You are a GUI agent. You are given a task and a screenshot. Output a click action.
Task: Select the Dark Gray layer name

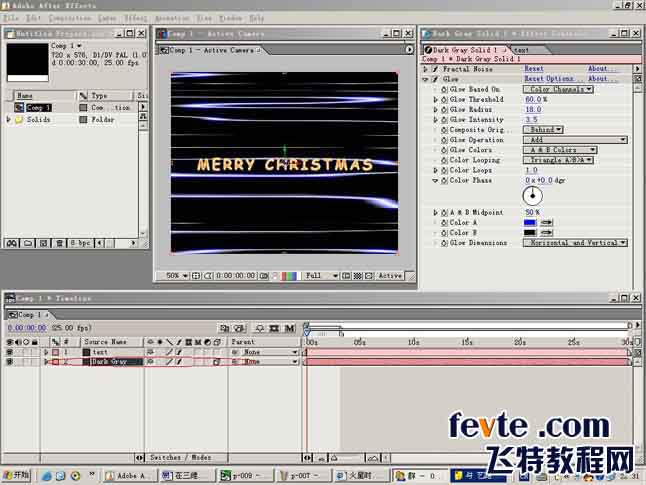(109, 362)
